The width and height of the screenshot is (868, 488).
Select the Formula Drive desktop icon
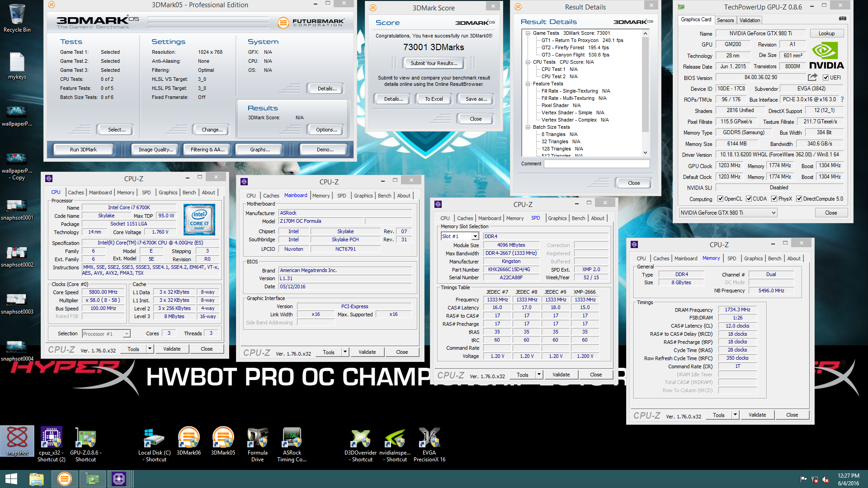coord(257,445)
